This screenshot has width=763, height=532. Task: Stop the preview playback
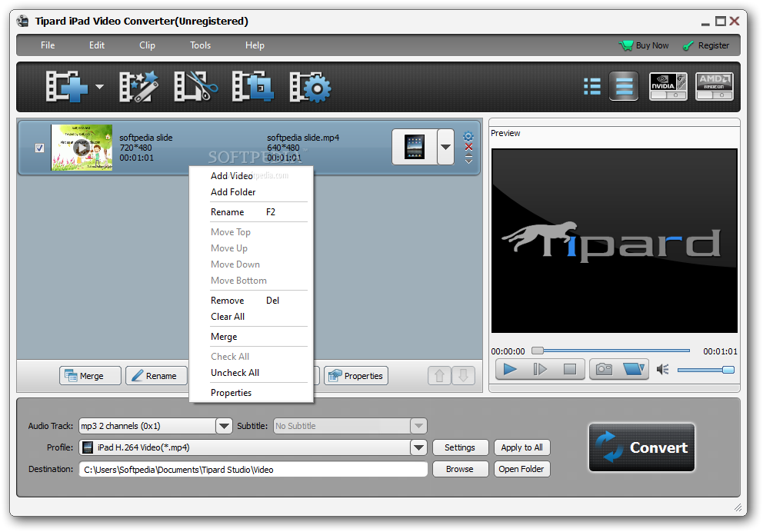[569, 370]
